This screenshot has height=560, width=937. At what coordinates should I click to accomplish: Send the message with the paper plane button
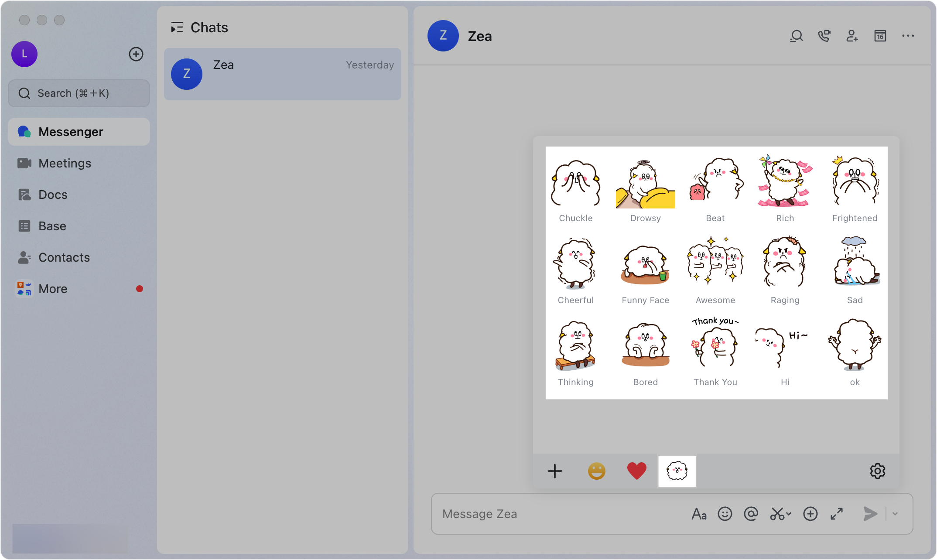tap(869, 513)
